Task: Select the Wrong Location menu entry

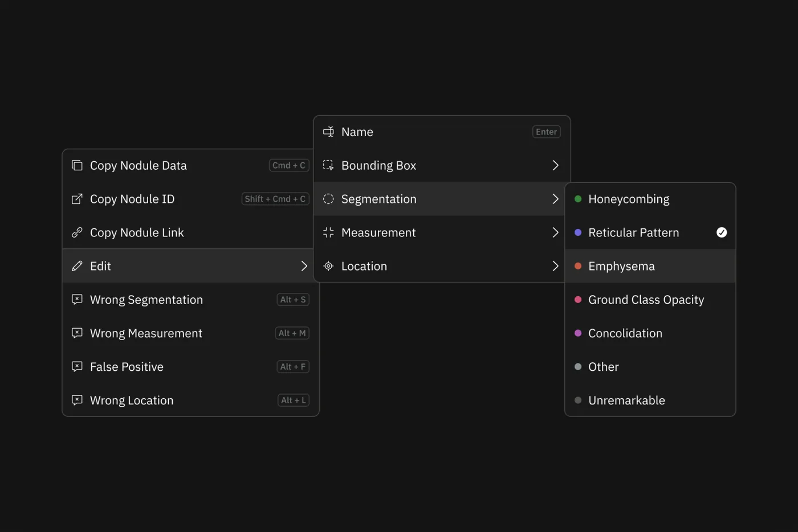Action: pos(190,400)
